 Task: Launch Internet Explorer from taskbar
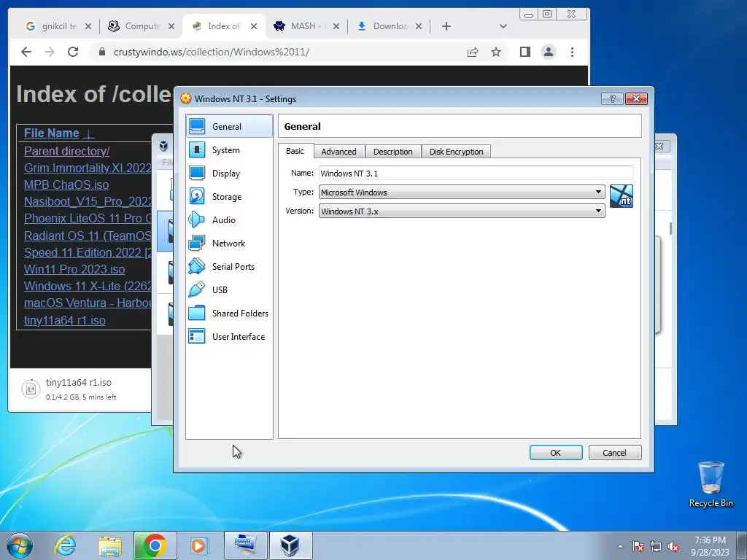tap(64, 545)
